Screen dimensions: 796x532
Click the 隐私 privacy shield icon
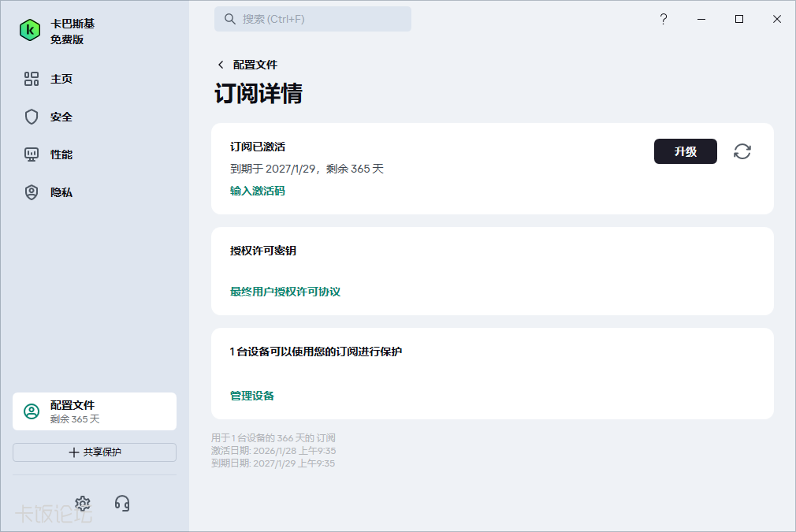(32, 192)
